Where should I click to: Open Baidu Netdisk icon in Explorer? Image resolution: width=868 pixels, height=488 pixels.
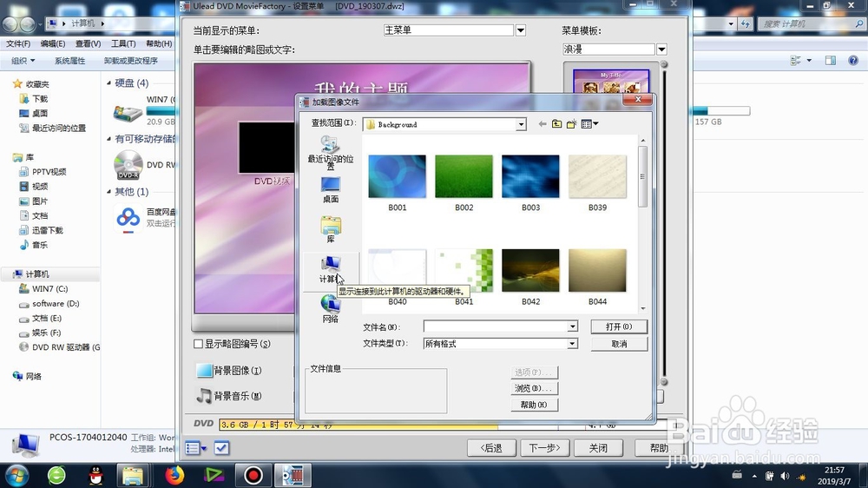(128, 219)
